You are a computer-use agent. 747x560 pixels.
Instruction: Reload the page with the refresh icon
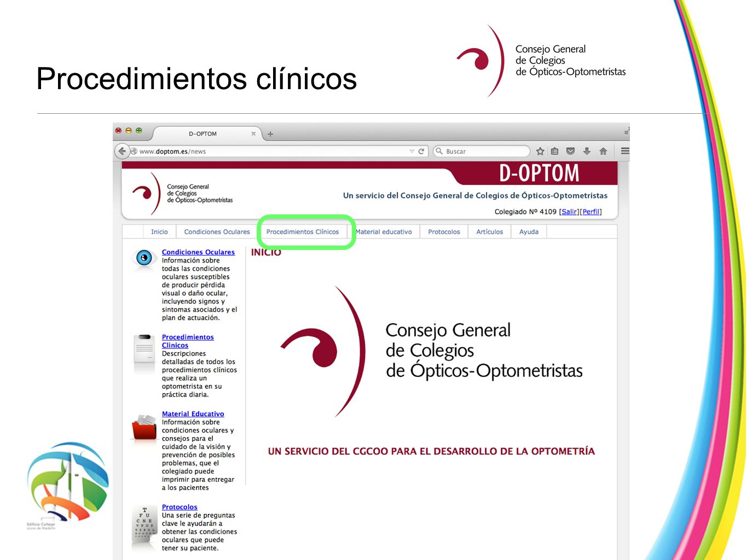point(421,151)
